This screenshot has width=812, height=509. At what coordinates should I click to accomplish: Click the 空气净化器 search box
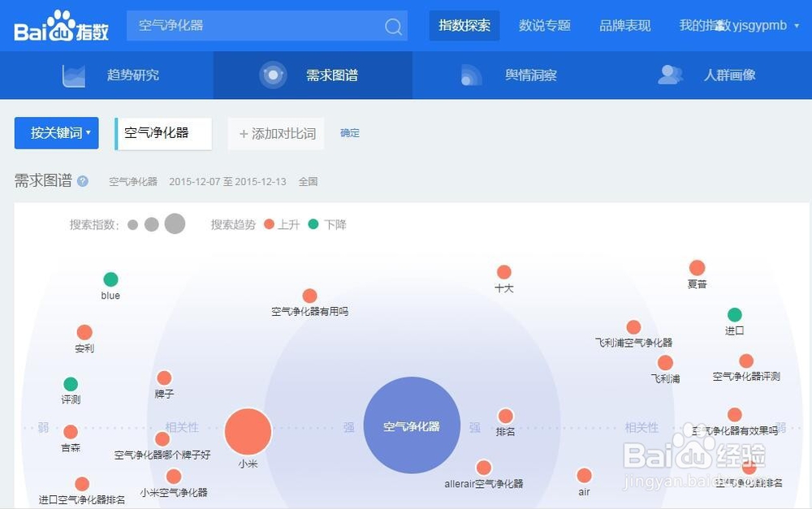[266, 25]
